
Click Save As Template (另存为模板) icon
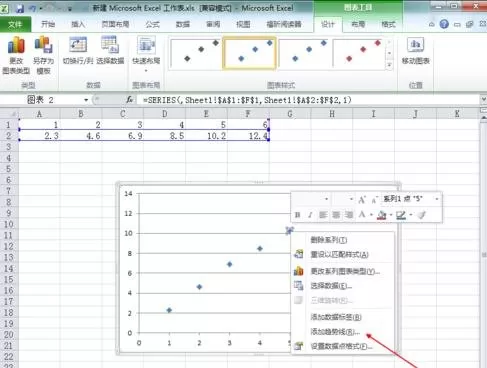pyautogui.click(x=43, y=45)
